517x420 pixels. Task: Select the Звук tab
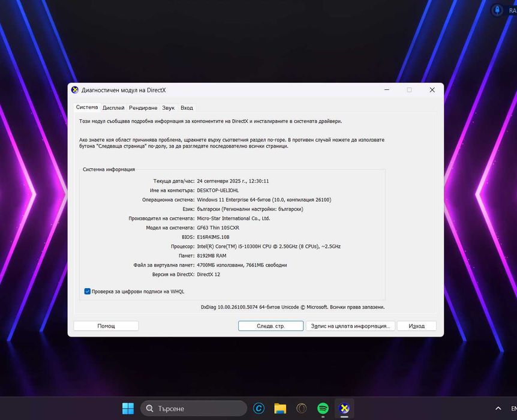168,108
